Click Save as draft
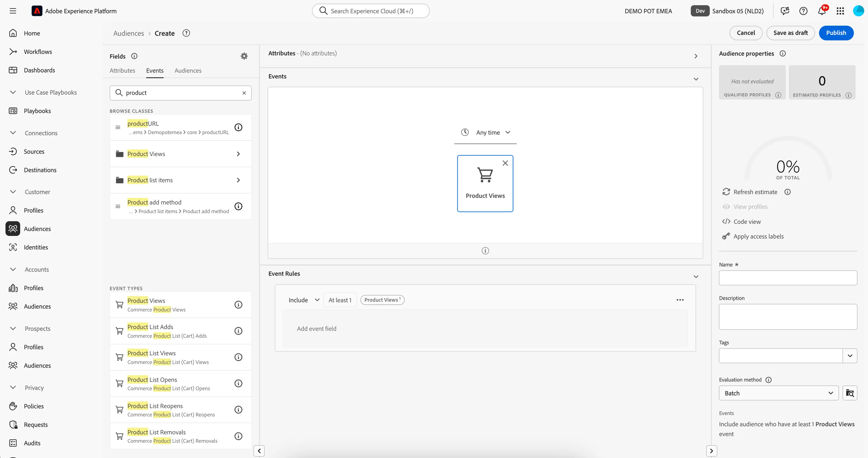This screenshot has height=458, width=868. click(x=790, y=33)
